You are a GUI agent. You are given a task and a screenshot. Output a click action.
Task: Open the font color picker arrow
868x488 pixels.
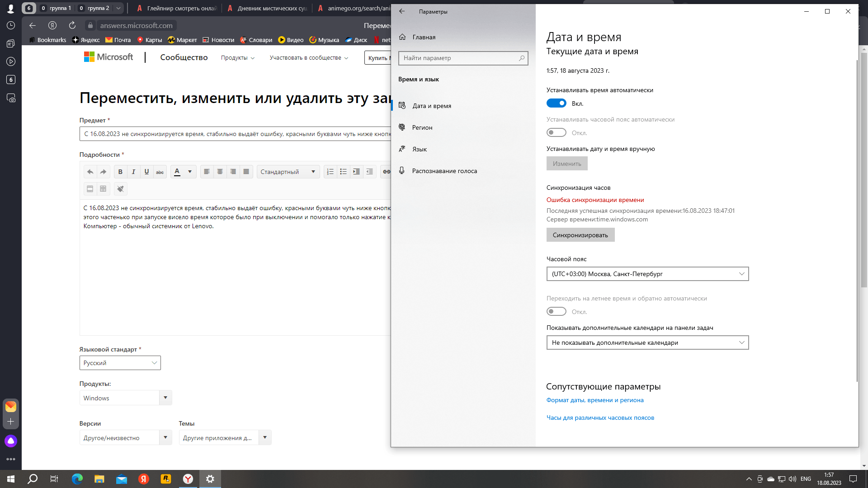tap(190, 172)
